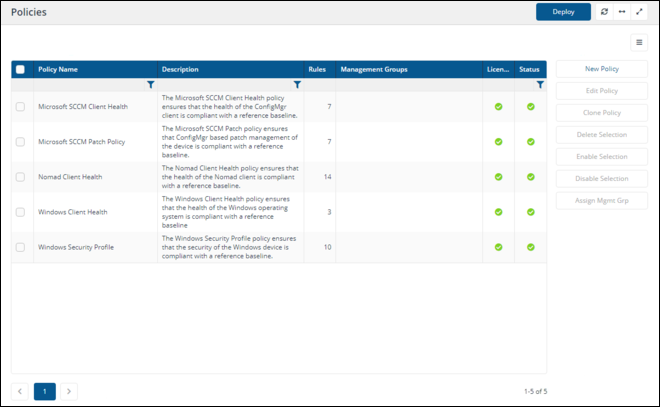Click the Status column filter icon

540,85
